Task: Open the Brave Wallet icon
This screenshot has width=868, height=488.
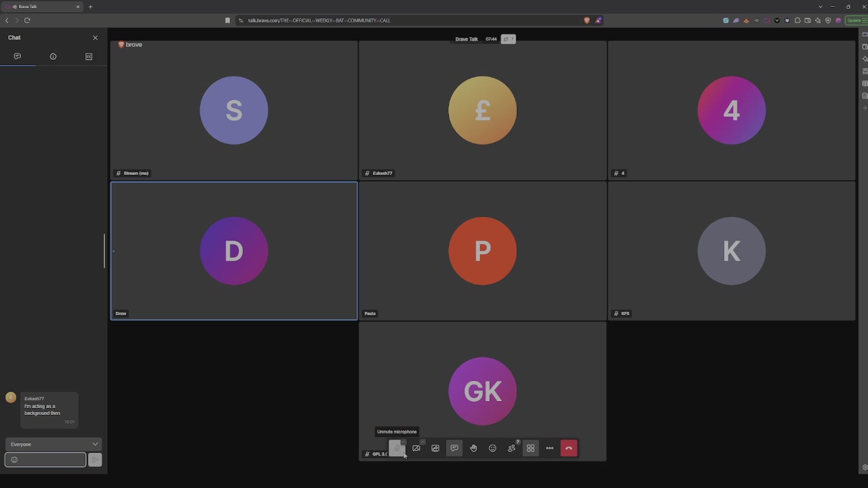Action: (808, 20)
